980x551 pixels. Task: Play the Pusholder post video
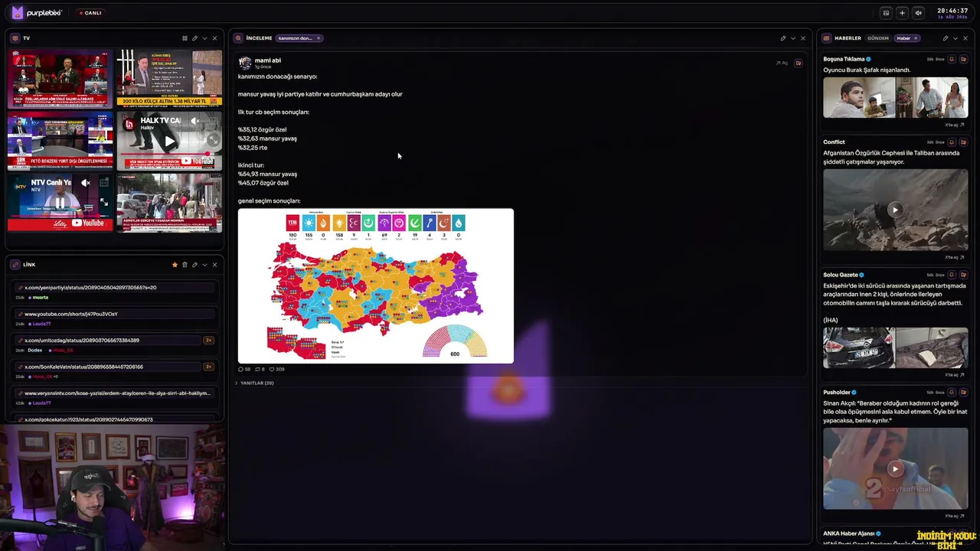895,468
